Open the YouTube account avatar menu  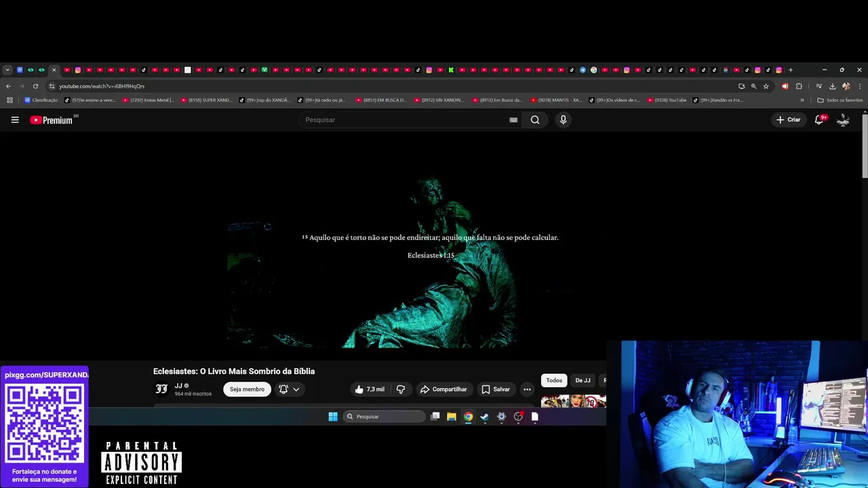click(x=843, y=120)
